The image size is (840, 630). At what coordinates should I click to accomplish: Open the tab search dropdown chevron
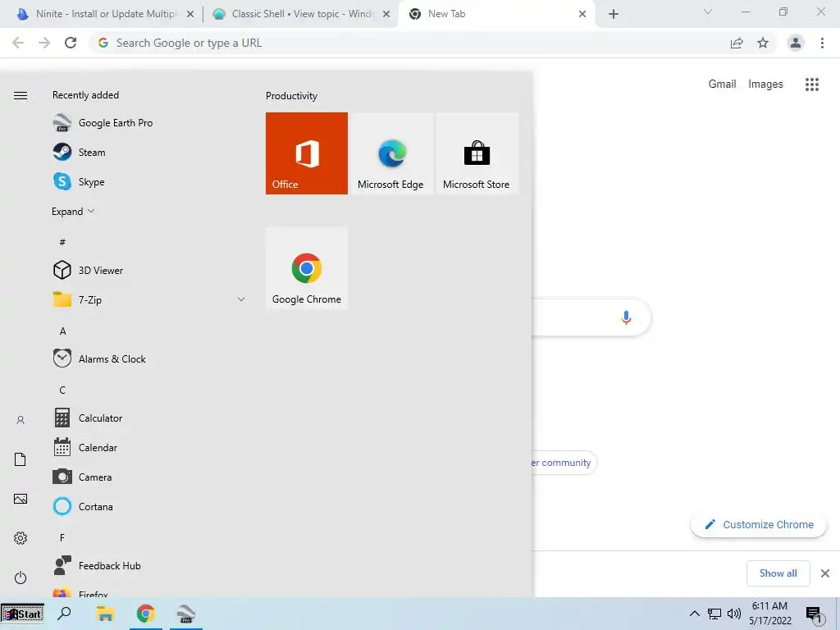click(708, 11)
